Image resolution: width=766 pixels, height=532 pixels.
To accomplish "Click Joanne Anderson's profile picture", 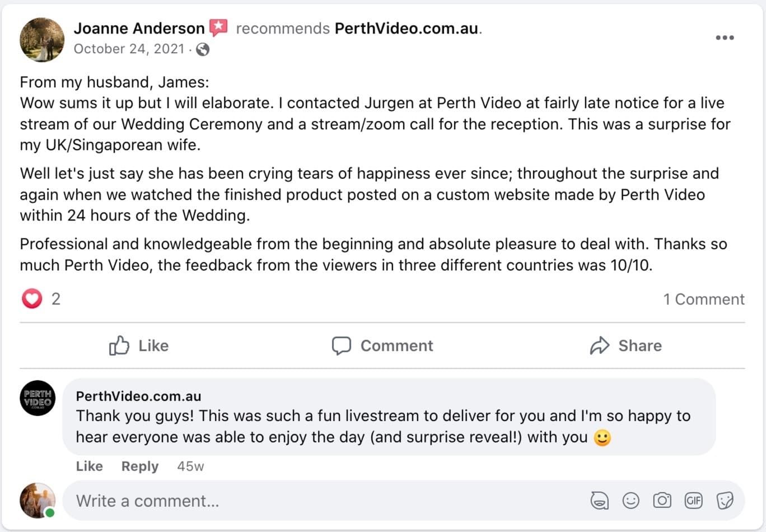I will (42, 39).
